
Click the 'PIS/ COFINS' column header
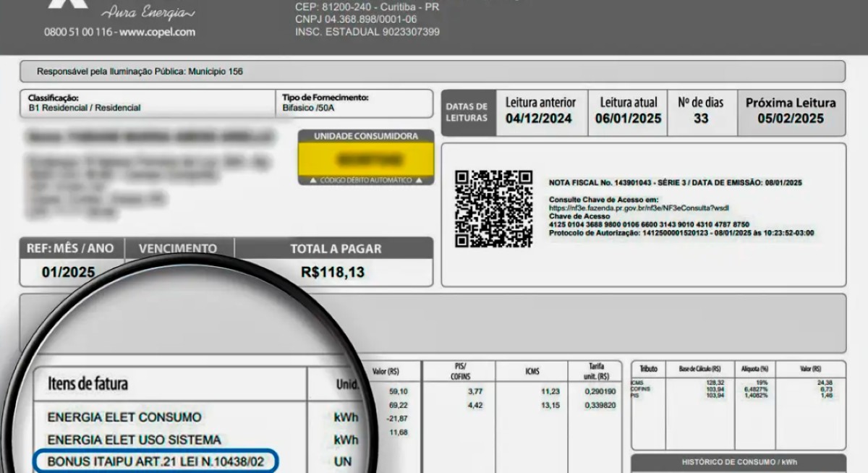click(459, 371)
